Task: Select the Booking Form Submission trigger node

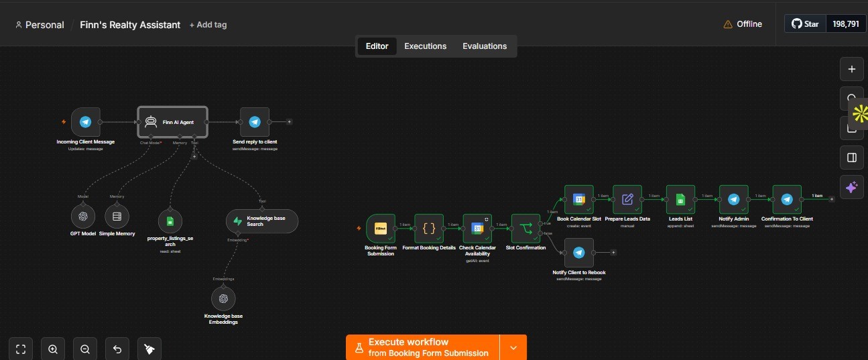Action: pyautogui.click(x=381, y=229)
